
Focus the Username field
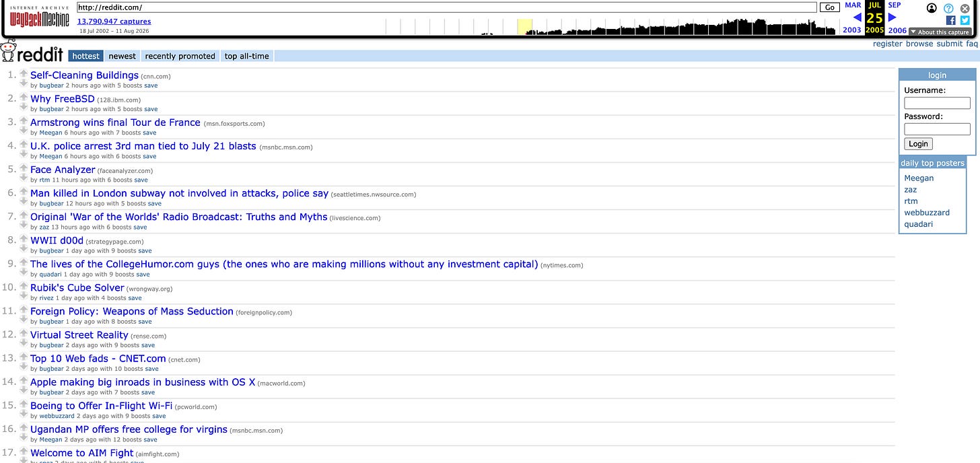937,103
